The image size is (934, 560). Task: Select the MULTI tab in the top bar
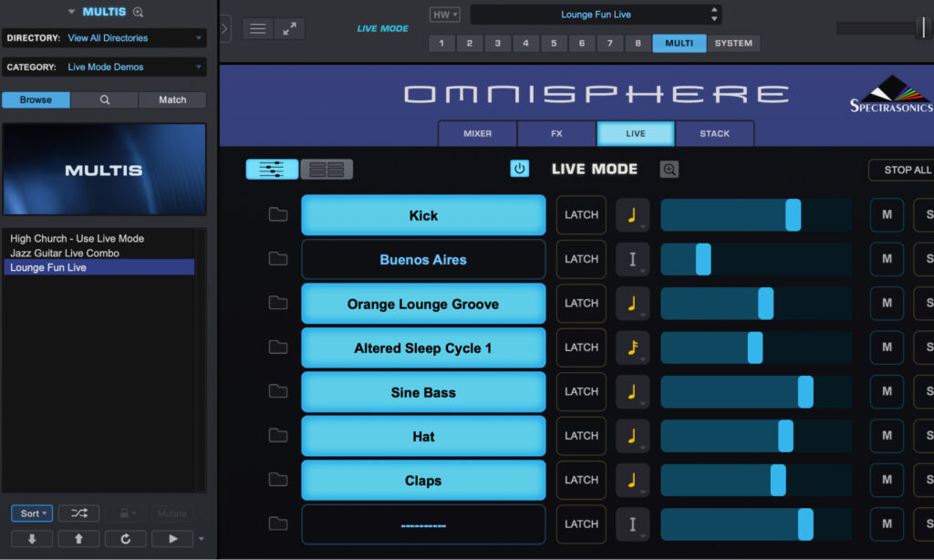pyautogui.click(x=679, y=43)
